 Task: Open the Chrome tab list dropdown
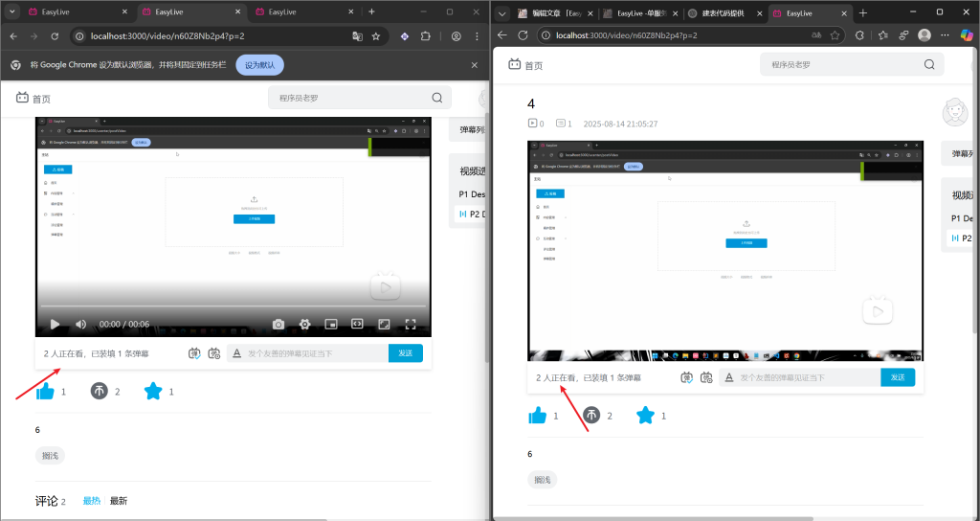point(12,11)
